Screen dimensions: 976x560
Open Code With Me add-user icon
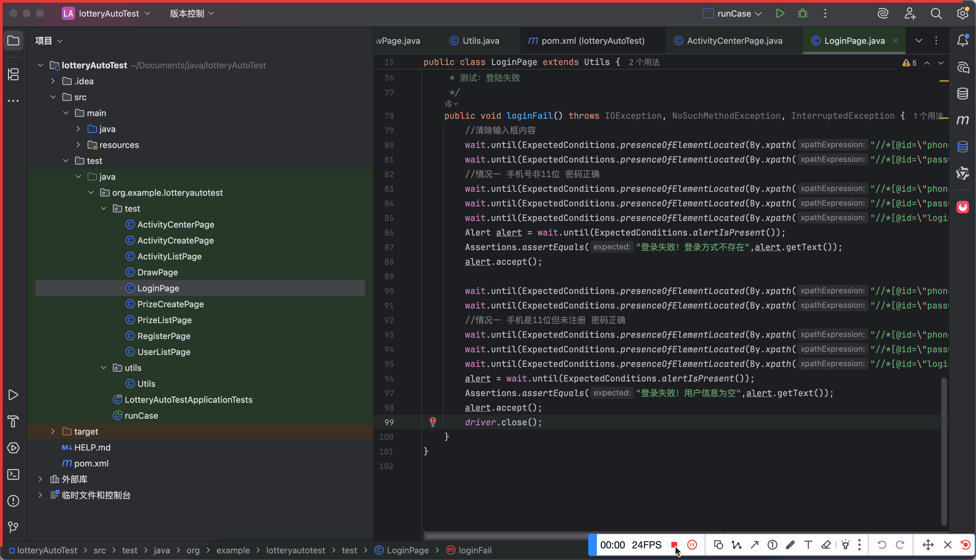point(910,14)
